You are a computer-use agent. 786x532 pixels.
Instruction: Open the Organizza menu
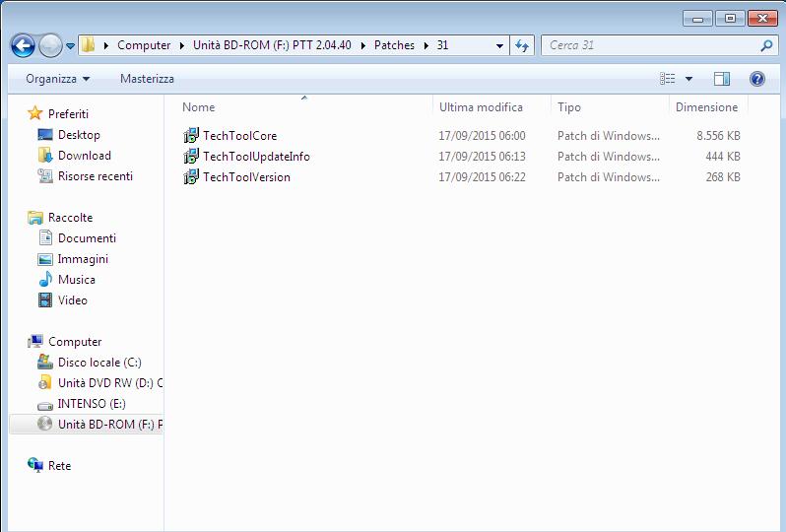point(58,79)
